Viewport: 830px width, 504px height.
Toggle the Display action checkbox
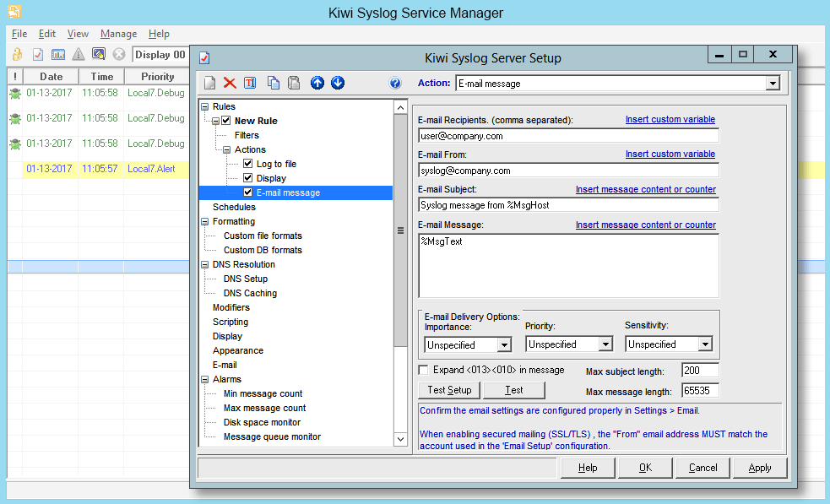[248, 178]
